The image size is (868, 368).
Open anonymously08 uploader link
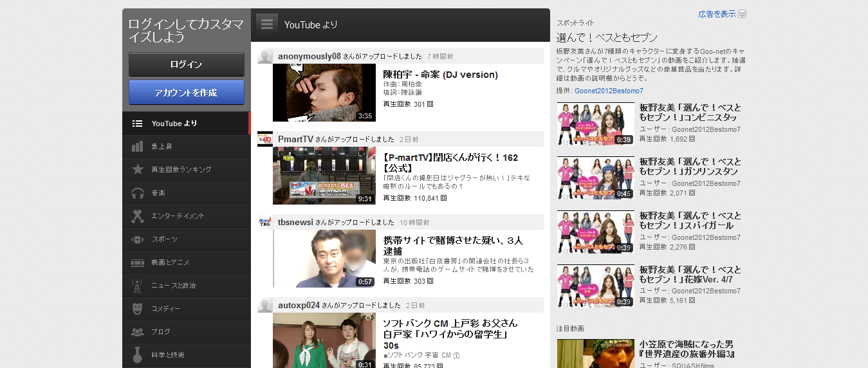click(x=309, y=57)
